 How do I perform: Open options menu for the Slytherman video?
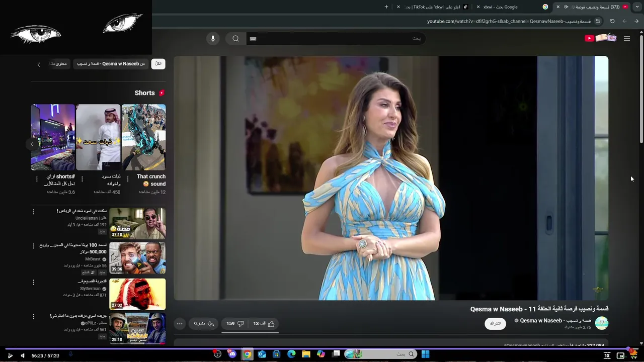coord(34,282)
